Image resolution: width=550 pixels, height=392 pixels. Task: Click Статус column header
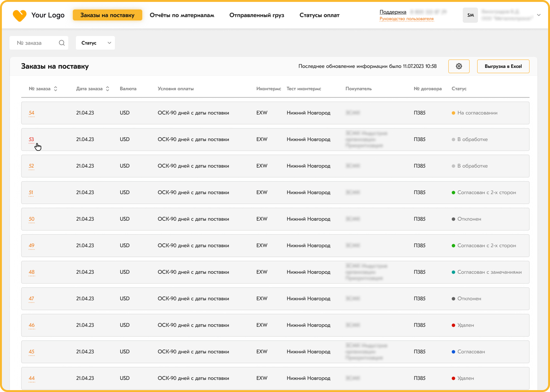tap(459, 89)
